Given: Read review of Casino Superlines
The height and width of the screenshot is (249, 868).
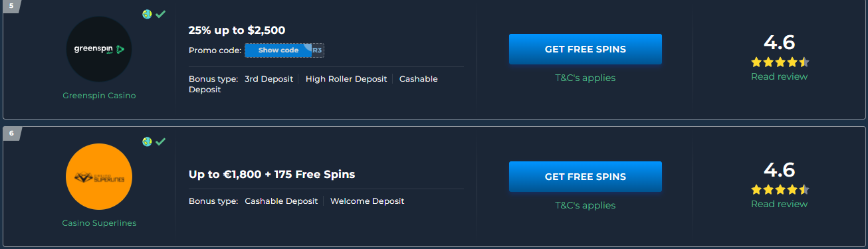Looking at the screenshot, I should (779, 204).
